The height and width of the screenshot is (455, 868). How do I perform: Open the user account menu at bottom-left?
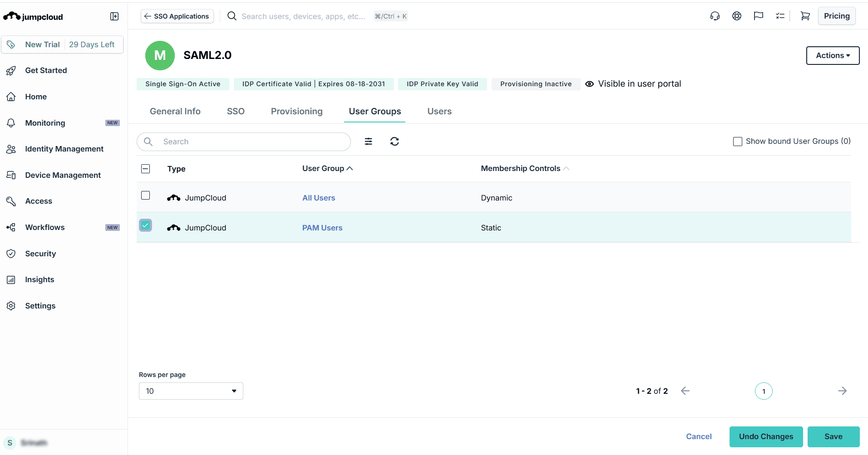(x=26, y=443)
